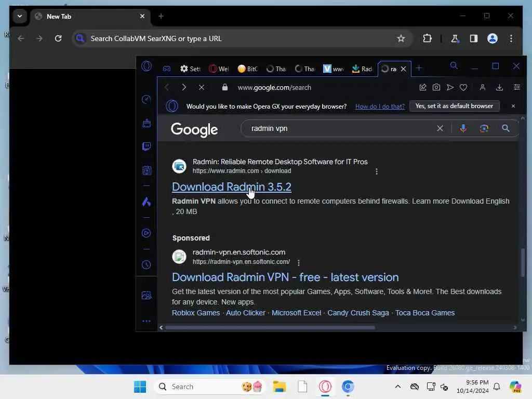Open Toca Boca Games sitelink
The image size is (532, 399).
coord(425,313)
